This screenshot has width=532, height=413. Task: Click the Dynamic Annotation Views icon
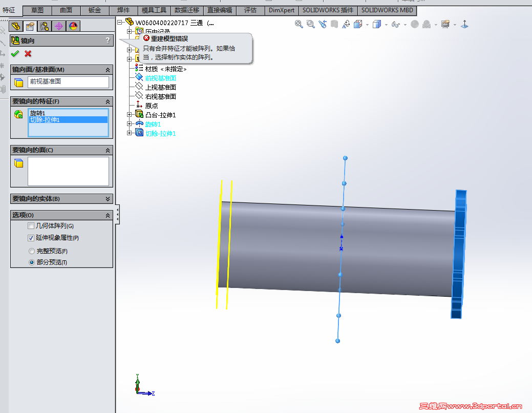click(346, 24)
